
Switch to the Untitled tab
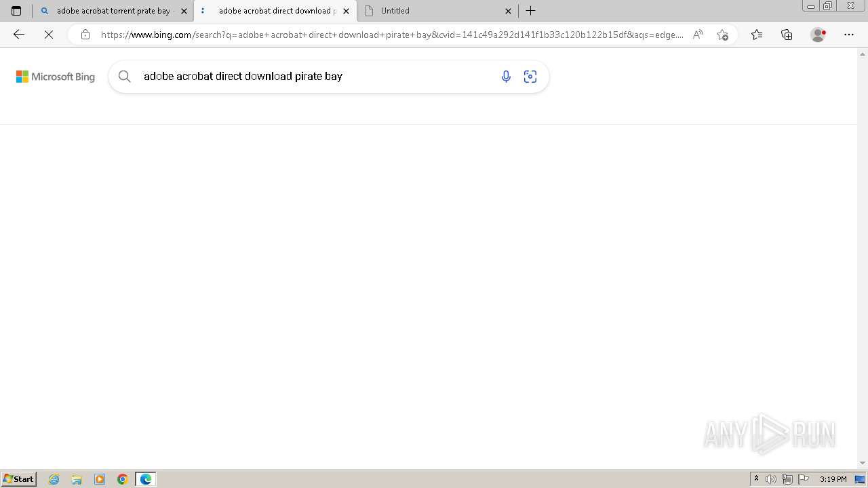click(437, 11)
